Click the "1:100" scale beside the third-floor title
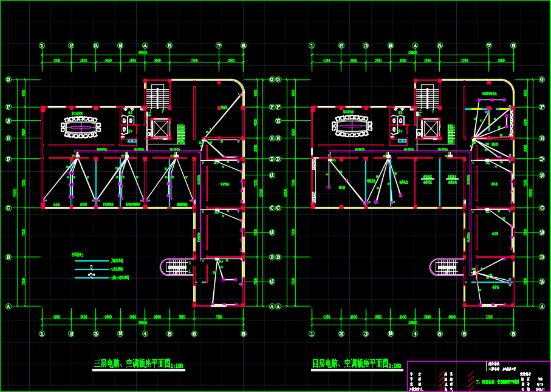 177,366
